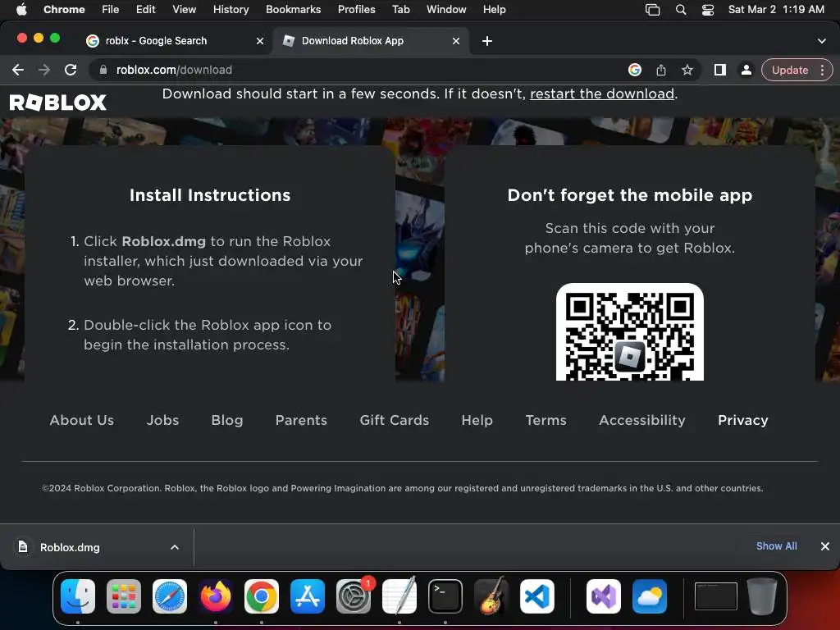Click the Update button in Chrome
The image size is (840, 630).
point(790,70)
